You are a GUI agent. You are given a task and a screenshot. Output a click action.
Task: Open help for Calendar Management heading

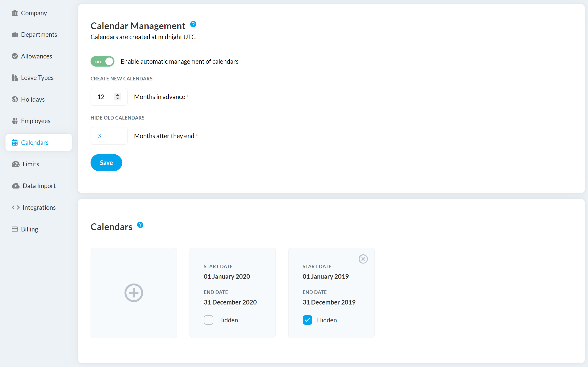[x=193, y=24]
